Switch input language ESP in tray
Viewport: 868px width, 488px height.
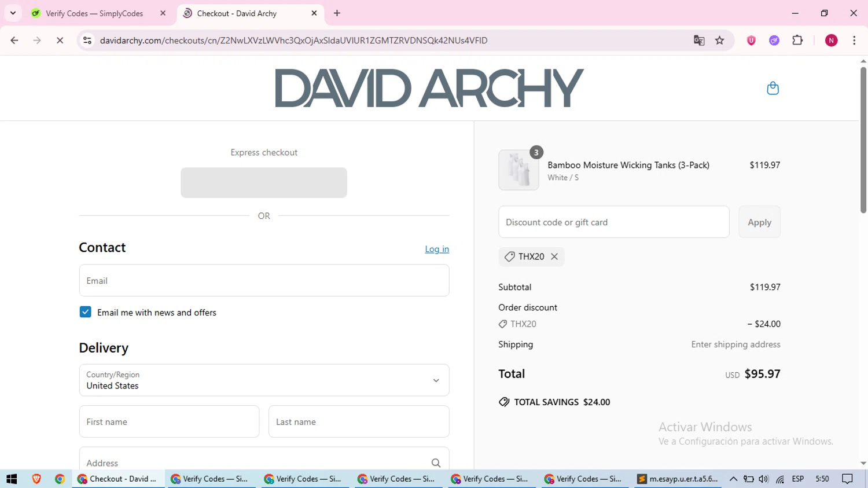point(798,479)
